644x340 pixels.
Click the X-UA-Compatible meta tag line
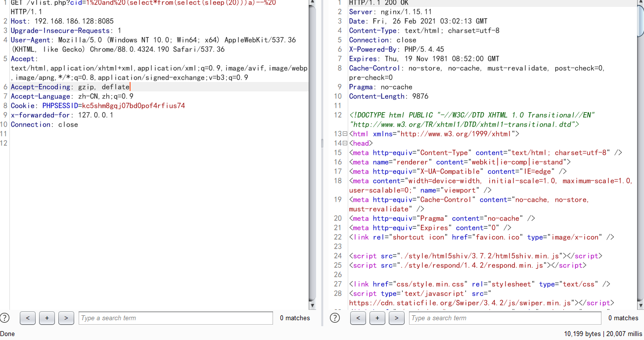(x=458, y=171)
